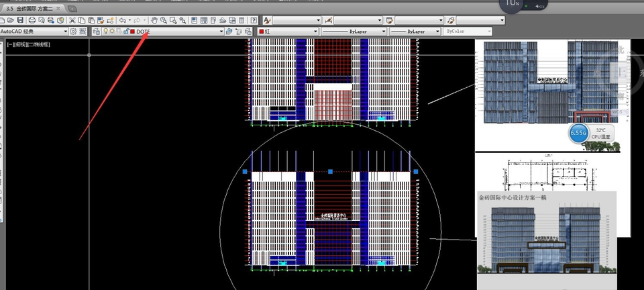
Task: Toggle DOTE layer lock padlock icon
Action: tap(125, 32)
